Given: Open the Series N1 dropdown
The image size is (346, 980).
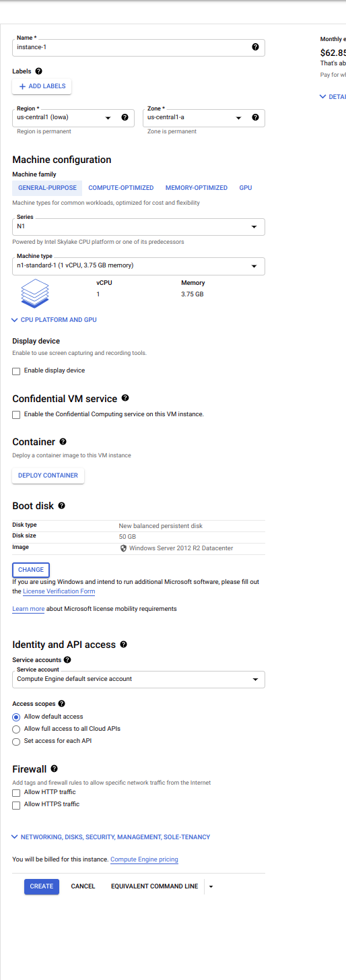Looking at the screenshot, I should coord(139,227).
